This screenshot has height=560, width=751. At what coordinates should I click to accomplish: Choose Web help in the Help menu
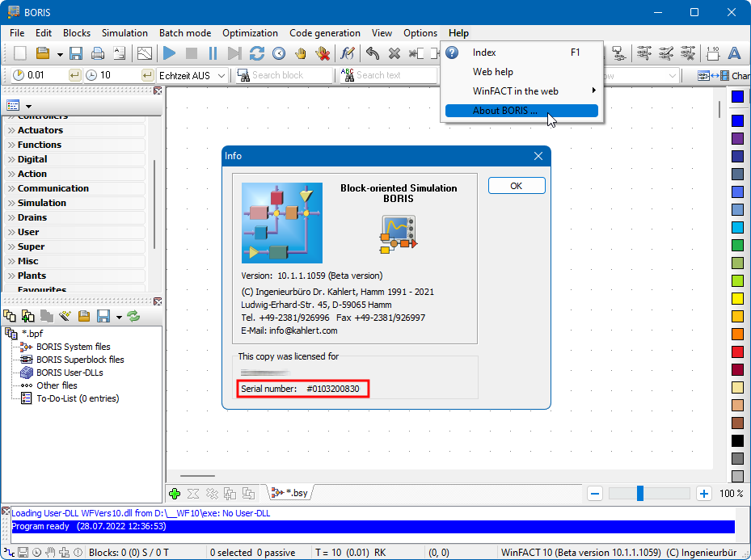(x=521, y=72)
